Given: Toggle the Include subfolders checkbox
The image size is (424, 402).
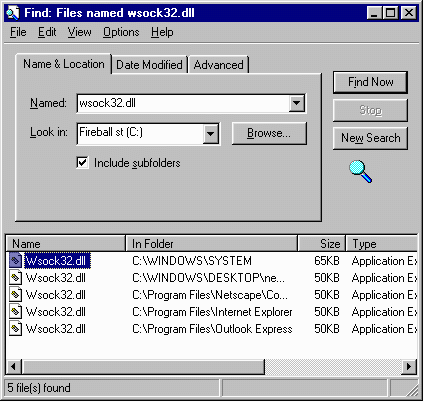Looking at the screenshot, I should pyautogui.click(x=82, y=163).
